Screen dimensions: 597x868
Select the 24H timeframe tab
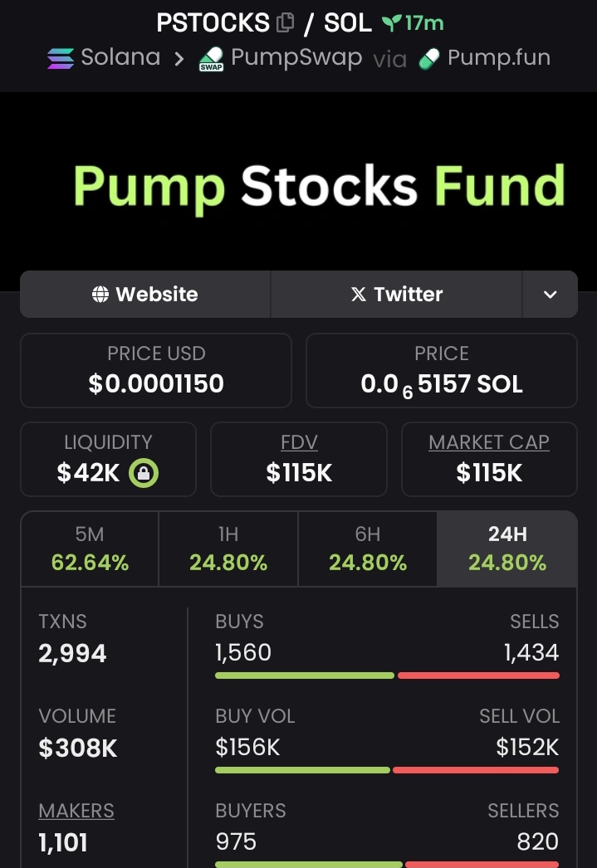pyautogui.click(x=506, y=549)
